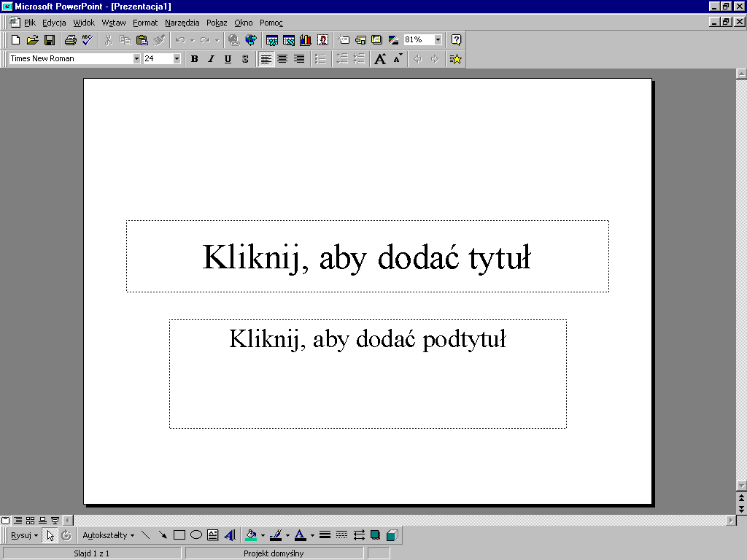Apply 3-D effect from drawing toolbar

click(392, 535)
